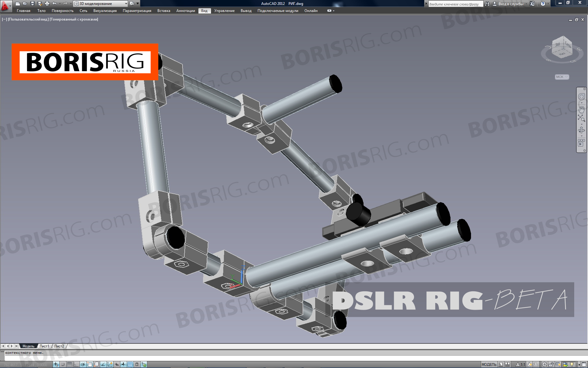Screen dimensions: 588x368
Task: Select the Pan hand tool on navigation bar
Action: click(581, 109)
